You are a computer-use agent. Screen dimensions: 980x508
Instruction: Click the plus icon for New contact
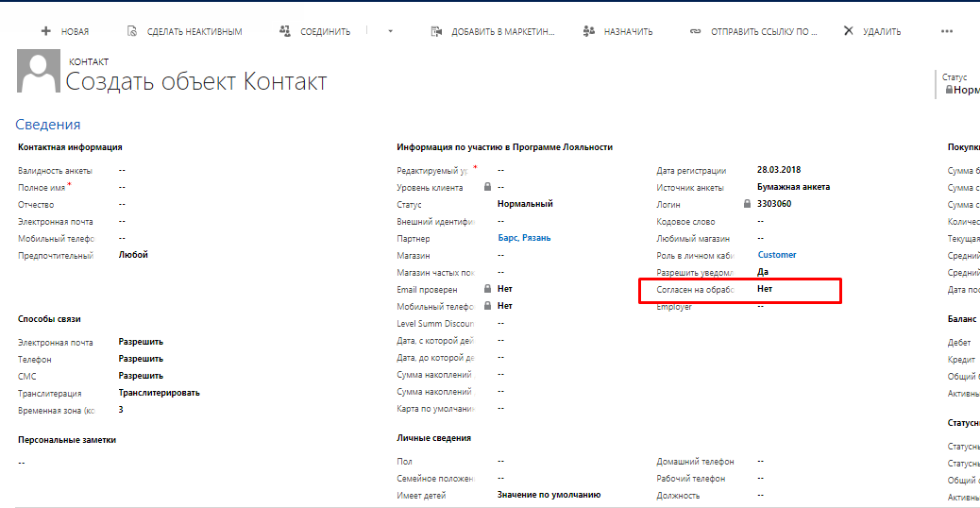click(x=45, y=31)
